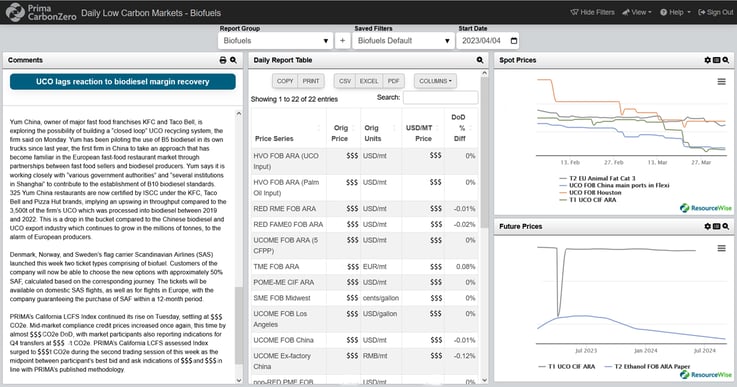Open UCO lags reaction headline banner
The width and height of the screenshot is (737, 387).
pos(123,81)
